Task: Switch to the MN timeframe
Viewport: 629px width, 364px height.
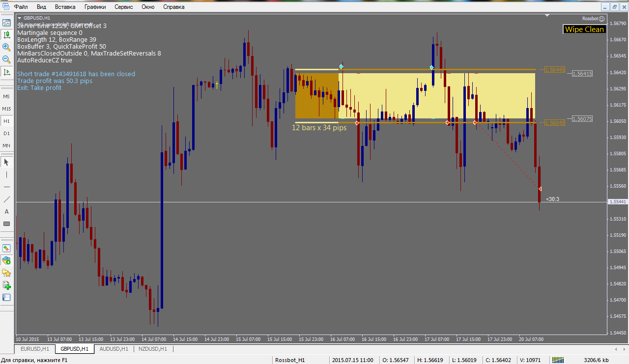Action: pyautogui.click(x=6, y=145)
